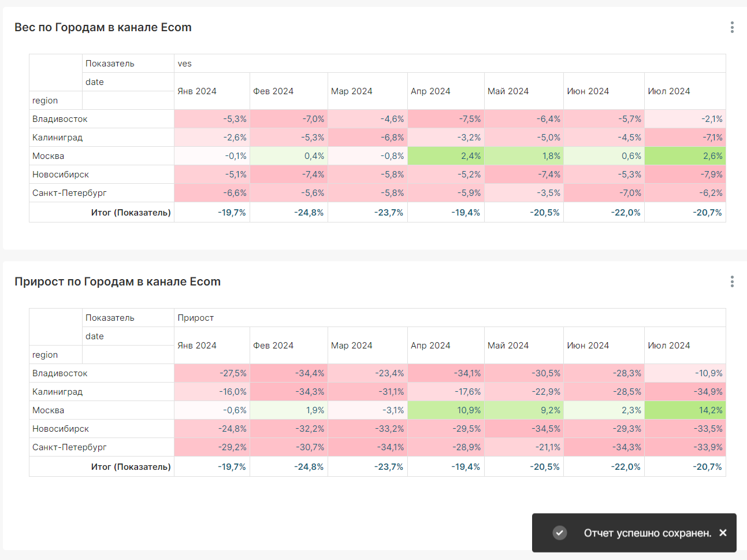Viewport: 747px width, 560px height.
Task: Click the 10,9% Москва cell in Прирост table
Action: click(x=446, y=410)
